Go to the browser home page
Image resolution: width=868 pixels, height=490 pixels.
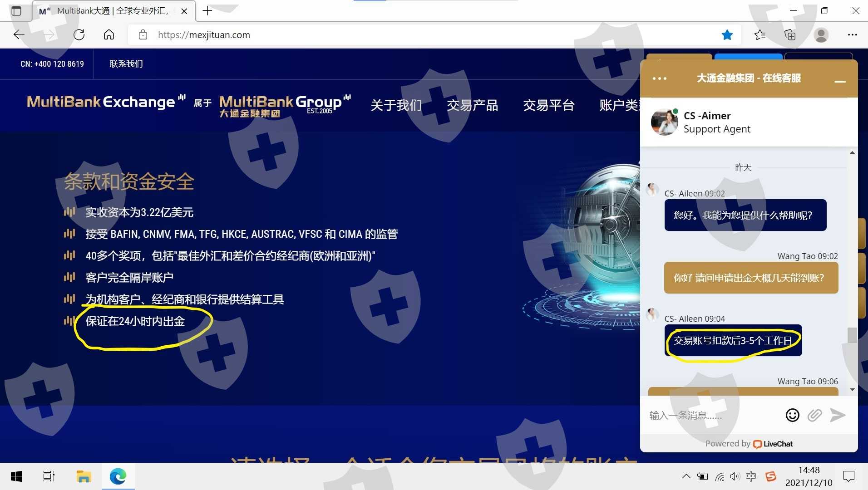[x=109, y=35]
